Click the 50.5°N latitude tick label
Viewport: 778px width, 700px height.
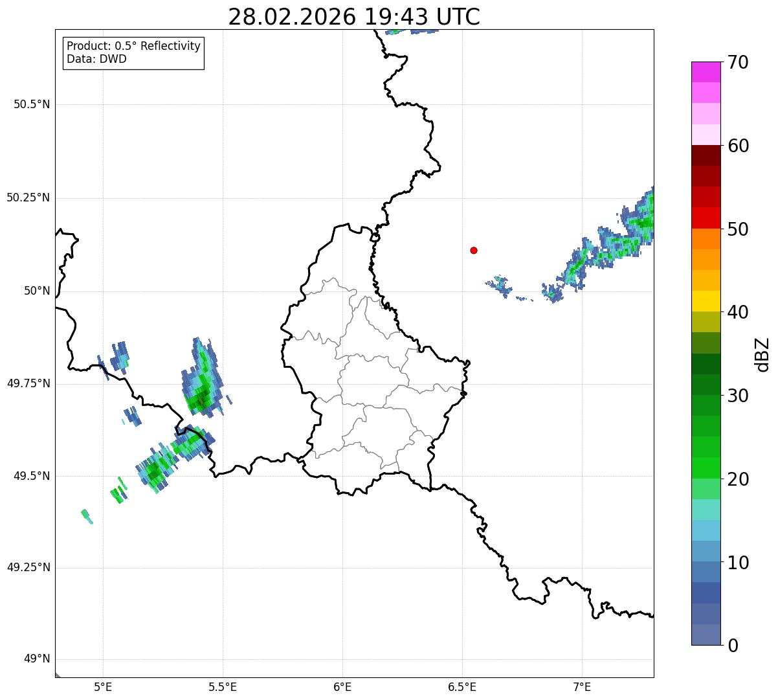tap(32, 104)
